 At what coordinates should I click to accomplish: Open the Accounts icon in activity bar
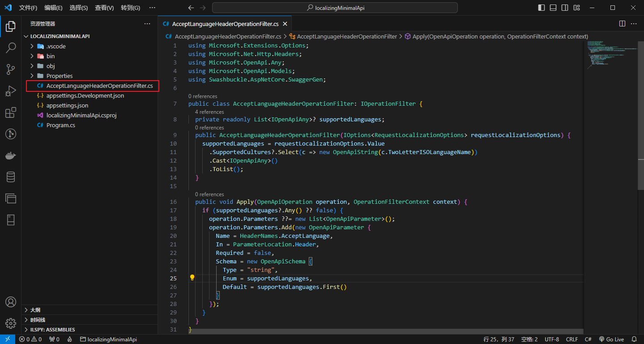coord(11,302)
